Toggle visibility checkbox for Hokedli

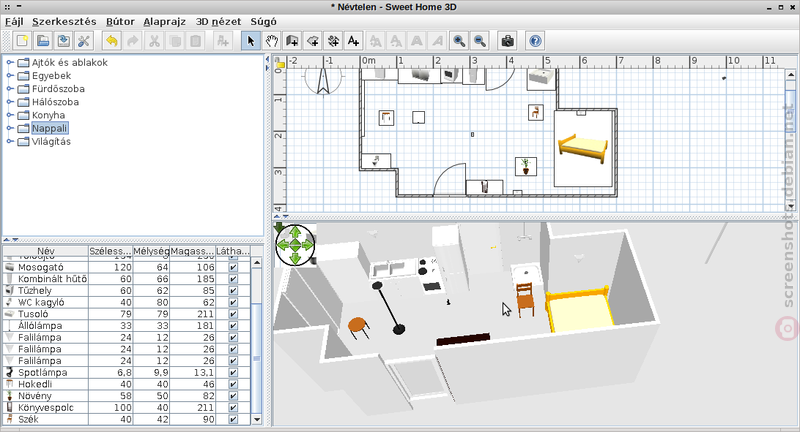233,385
